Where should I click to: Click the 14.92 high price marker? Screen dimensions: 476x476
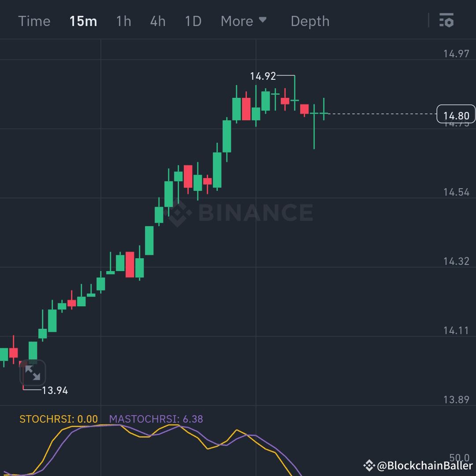click(x=263, y=76)
